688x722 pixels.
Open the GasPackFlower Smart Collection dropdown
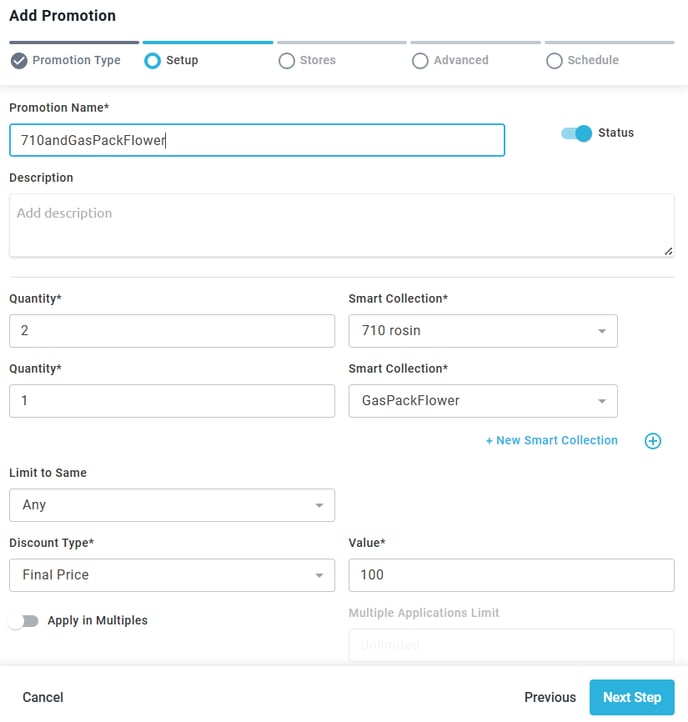click(x=483, y=401)
